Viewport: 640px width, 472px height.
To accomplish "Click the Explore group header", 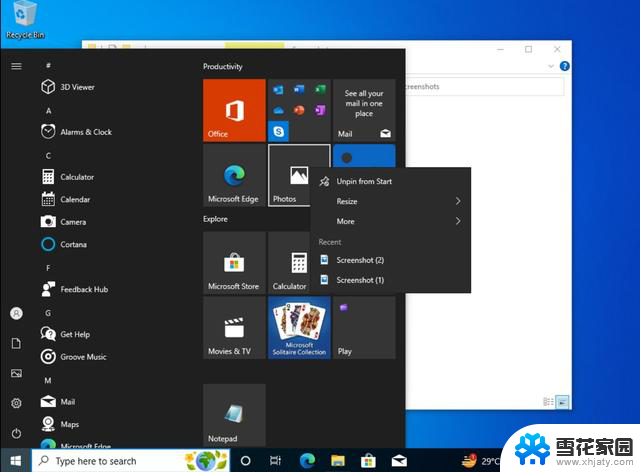I will point(216,219).
